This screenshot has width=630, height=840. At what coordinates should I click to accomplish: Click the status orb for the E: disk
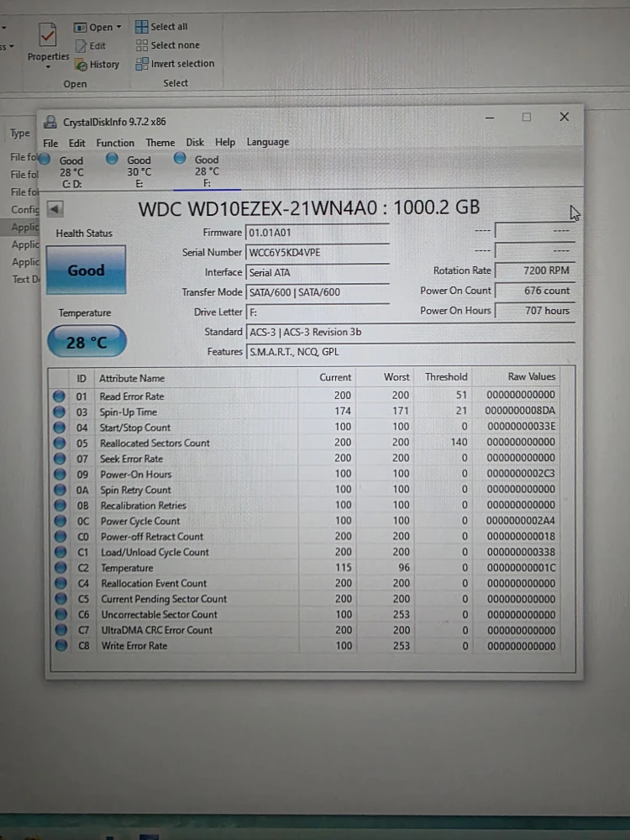pyautogui.click(x=112, y=159)
